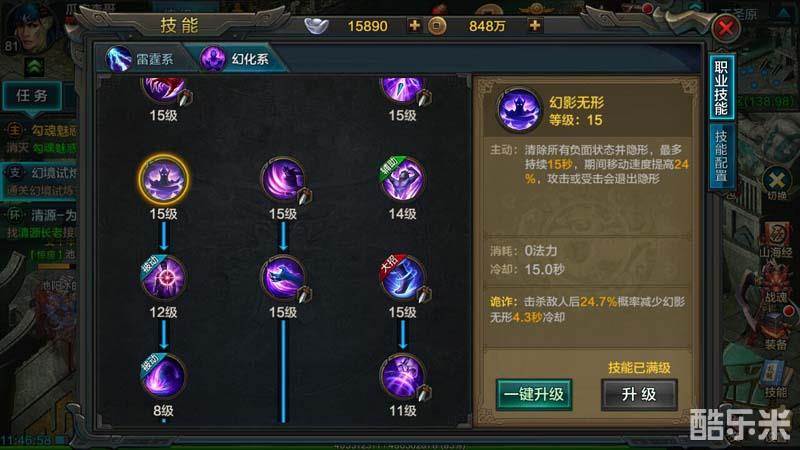Click the skill detail portrait 幻影无形

[x=518, y=111]
